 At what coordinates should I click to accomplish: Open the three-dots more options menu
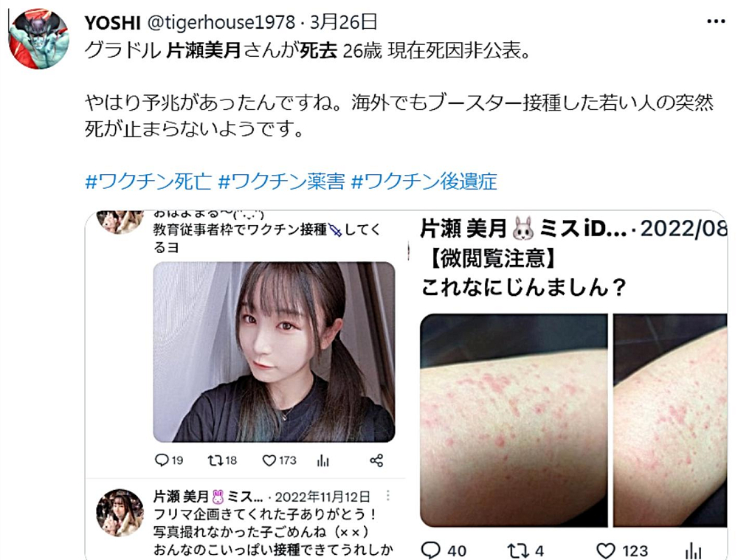(716, 21)
